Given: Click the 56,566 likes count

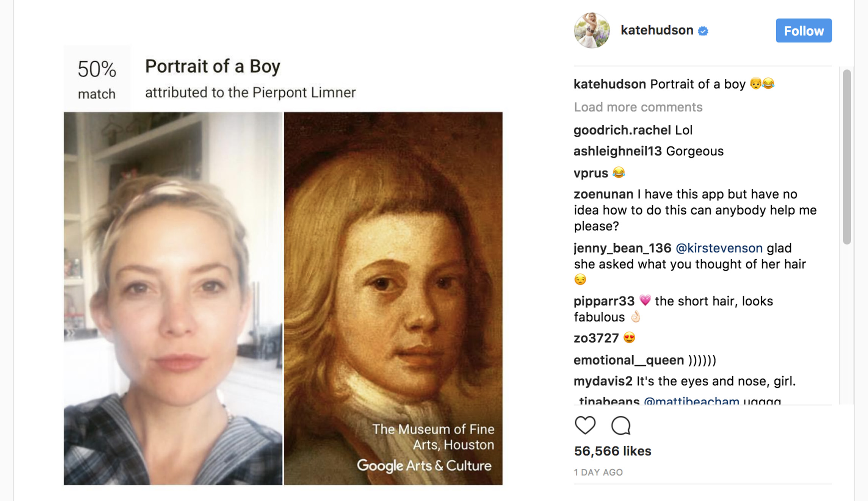Looking at the screenshot, I should point(613,451).
